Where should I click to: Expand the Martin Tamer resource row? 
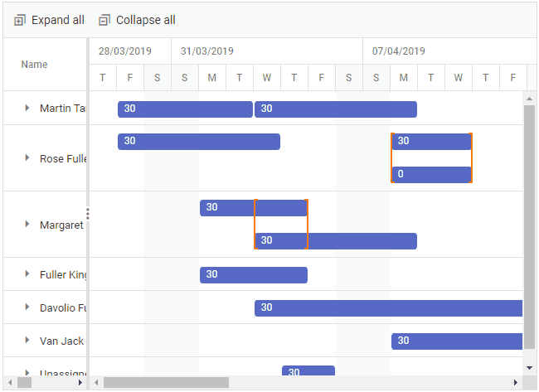click(x=27, y=108)
